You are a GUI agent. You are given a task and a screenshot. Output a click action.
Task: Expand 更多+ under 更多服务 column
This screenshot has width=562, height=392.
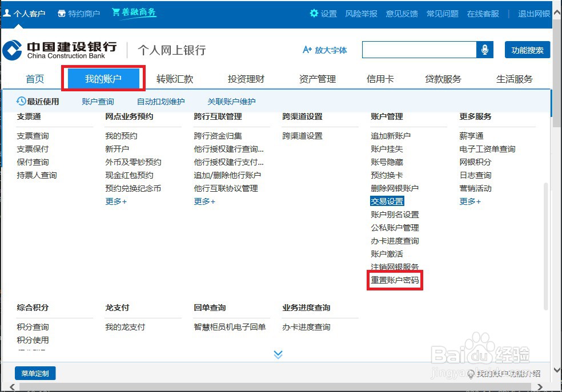coord(469,201)
